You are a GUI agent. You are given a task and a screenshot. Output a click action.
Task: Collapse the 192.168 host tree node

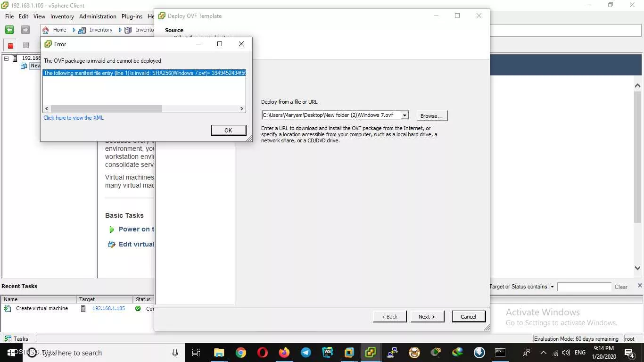(6, 58)
